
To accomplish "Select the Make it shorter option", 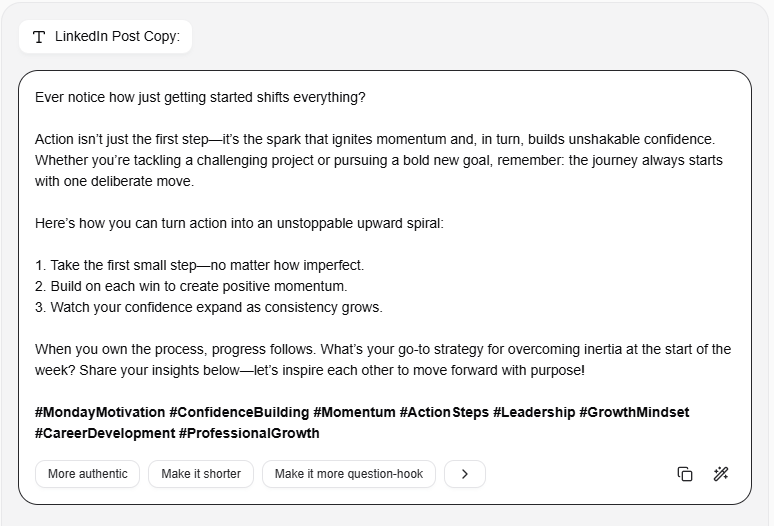I will 201,474.
